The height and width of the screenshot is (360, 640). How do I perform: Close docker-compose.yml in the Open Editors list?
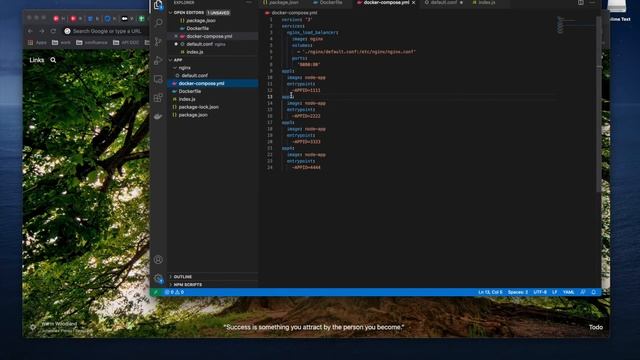(x=176, y=36)
